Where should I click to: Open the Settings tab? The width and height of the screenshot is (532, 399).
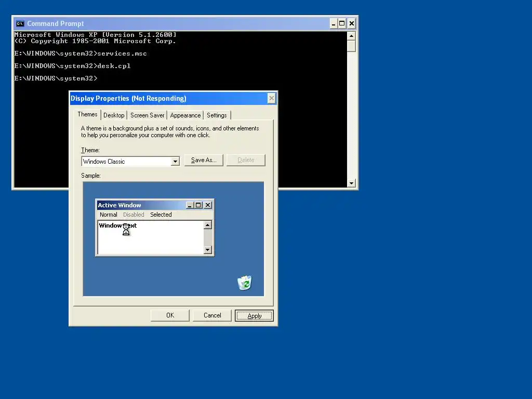pyautogui.click(x=217, y=115)
